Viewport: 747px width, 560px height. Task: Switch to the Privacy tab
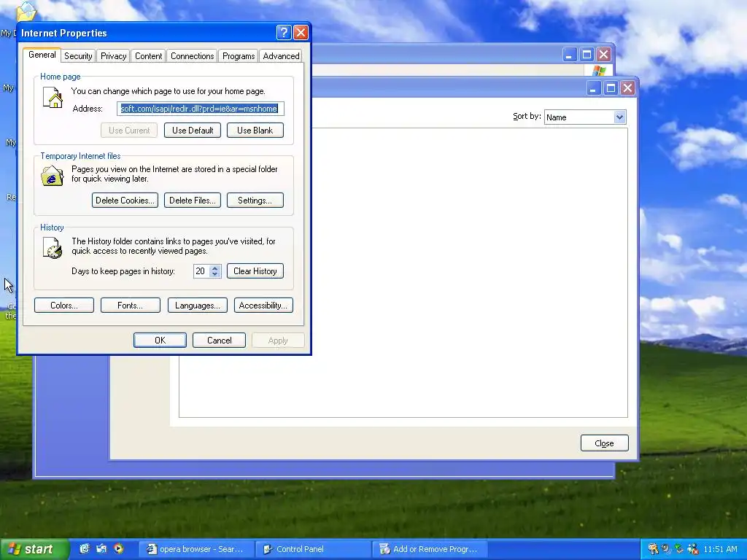pos(113,56)
